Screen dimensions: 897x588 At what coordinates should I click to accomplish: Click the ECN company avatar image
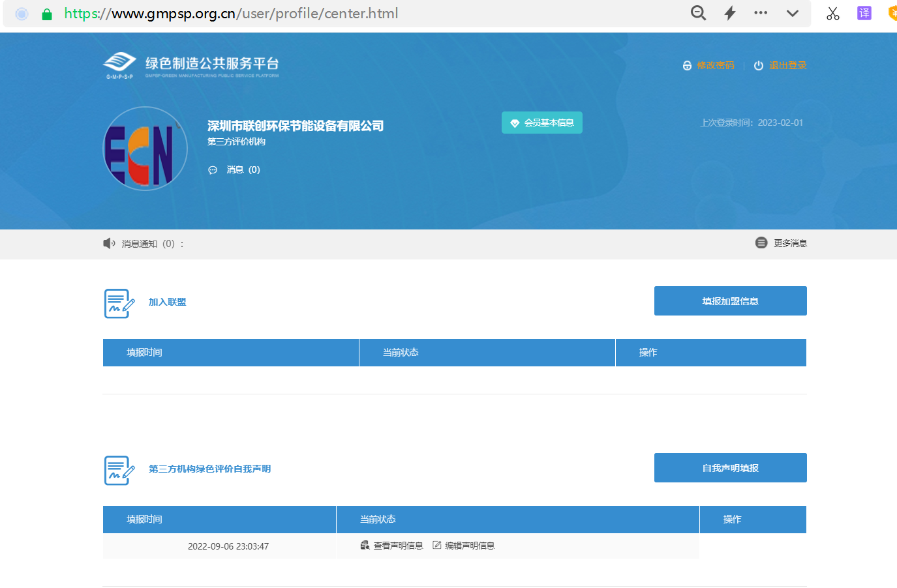click(145, 149)
